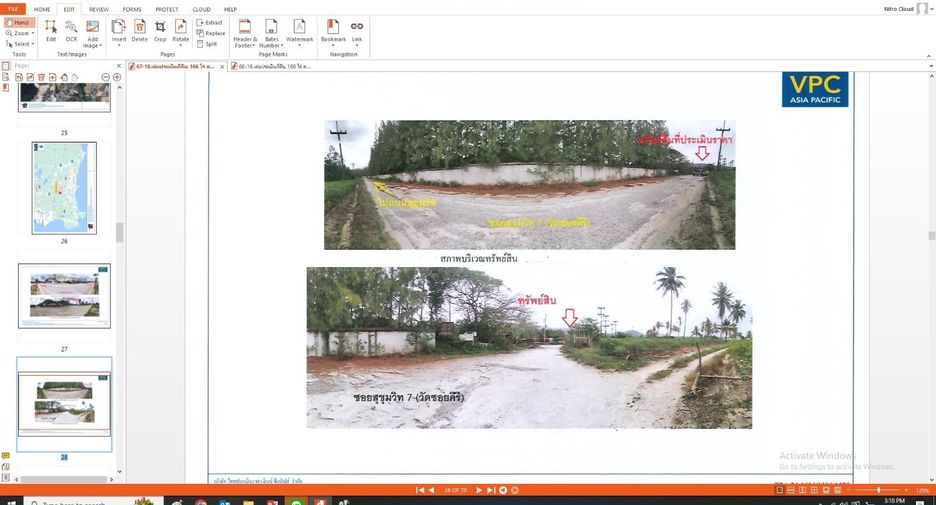Go to the first page
The height and width of the screenshot is (505, 936).
tap(420, 490)
